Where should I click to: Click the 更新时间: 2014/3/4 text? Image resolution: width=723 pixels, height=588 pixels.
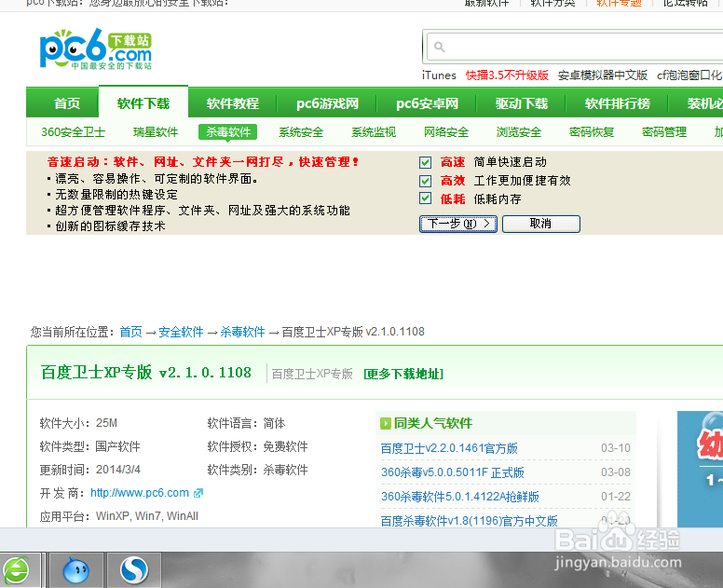90,470
